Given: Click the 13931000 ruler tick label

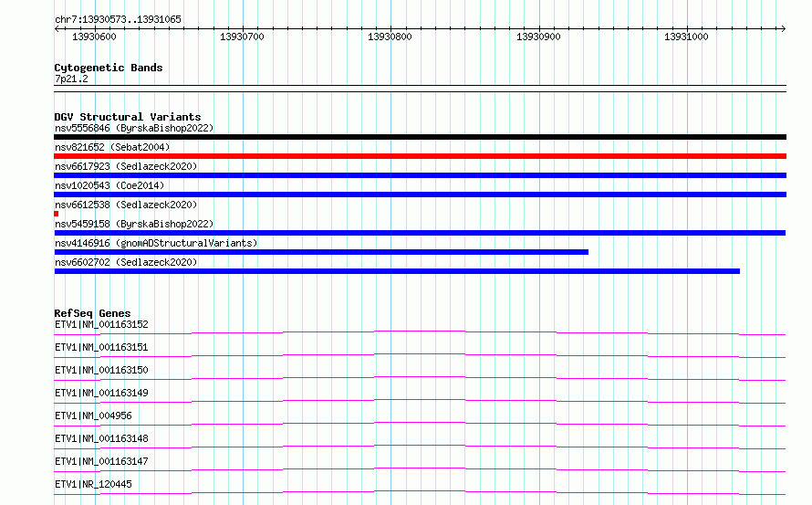Looking at the screenshot, I should point(686,37).
